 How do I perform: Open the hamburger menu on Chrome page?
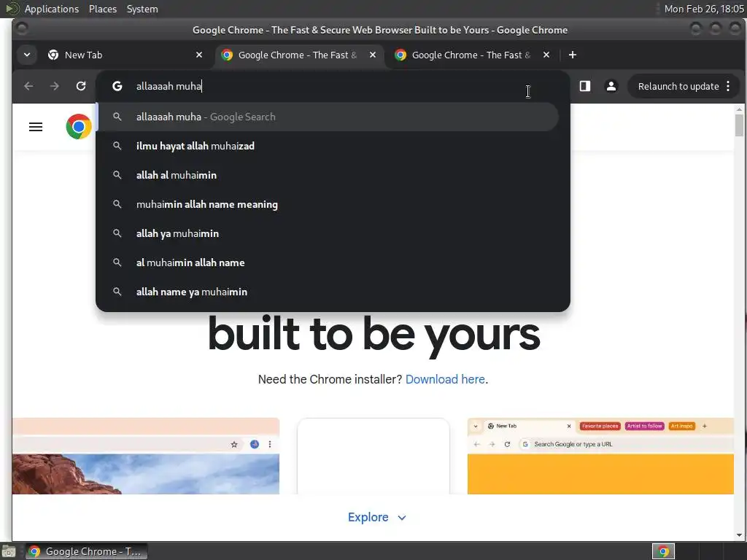click(x=36, y=127)
